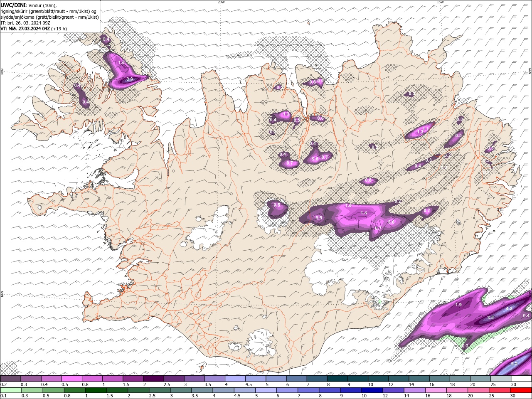Screen dimensions: 532x399
Task: Click the IT: þri. 26. 03. 2024 09Z line
Action: click(x=25, y=23)
